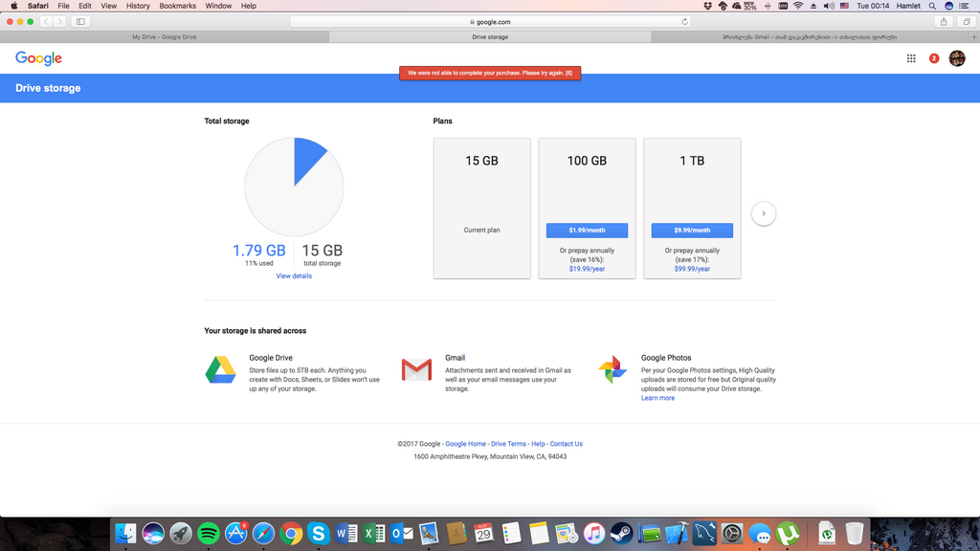Choose the $1.99/month 100 GB plan
This screenshot has height=551, width=980.
[x=587, y=231]
